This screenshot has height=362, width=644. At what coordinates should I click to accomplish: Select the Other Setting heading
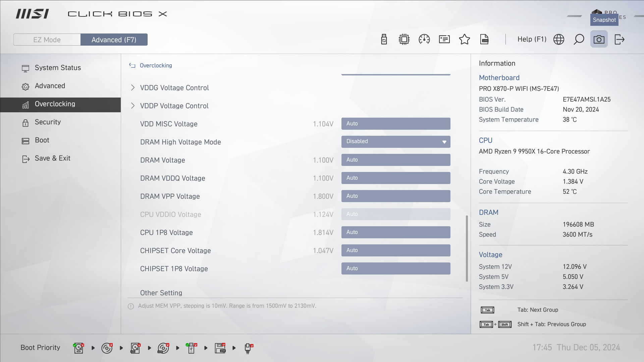pyautogui.click(x=161, y=293)
